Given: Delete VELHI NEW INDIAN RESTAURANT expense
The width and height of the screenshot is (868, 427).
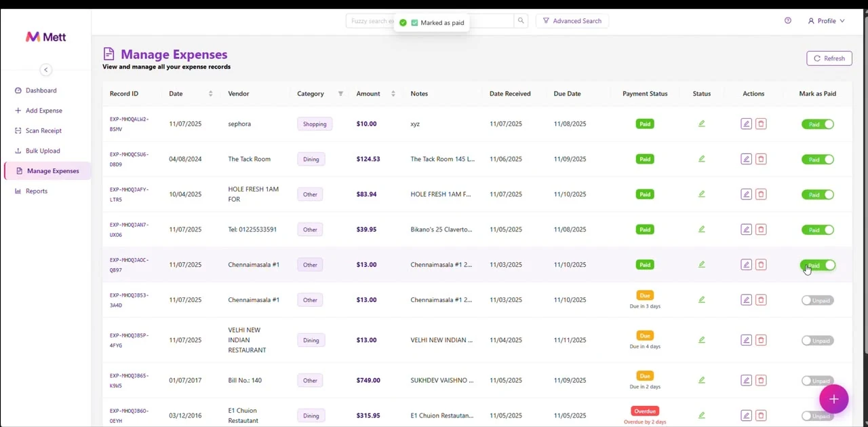Looking at the screenshot, I should 761,340.
